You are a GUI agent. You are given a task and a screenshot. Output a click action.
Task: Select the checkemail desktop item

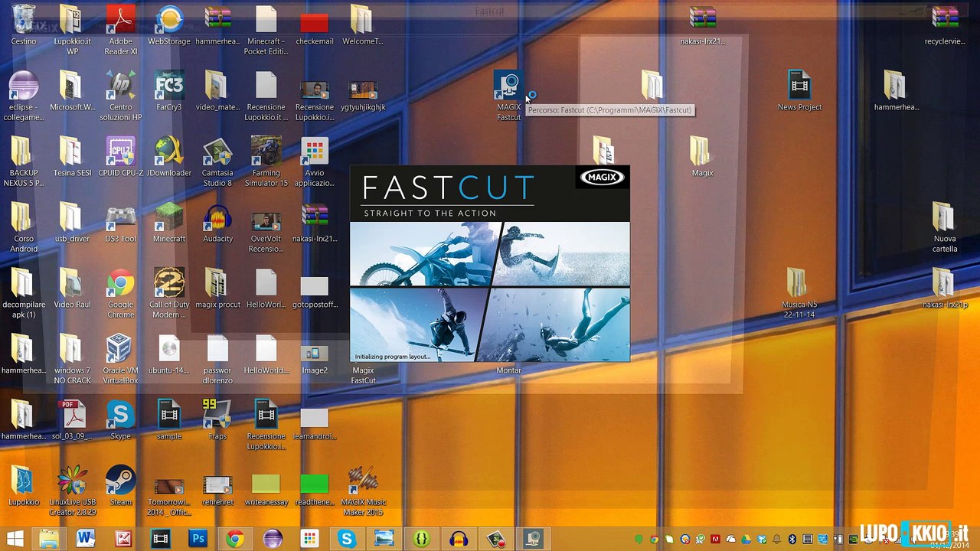click(x=314, y=24)
